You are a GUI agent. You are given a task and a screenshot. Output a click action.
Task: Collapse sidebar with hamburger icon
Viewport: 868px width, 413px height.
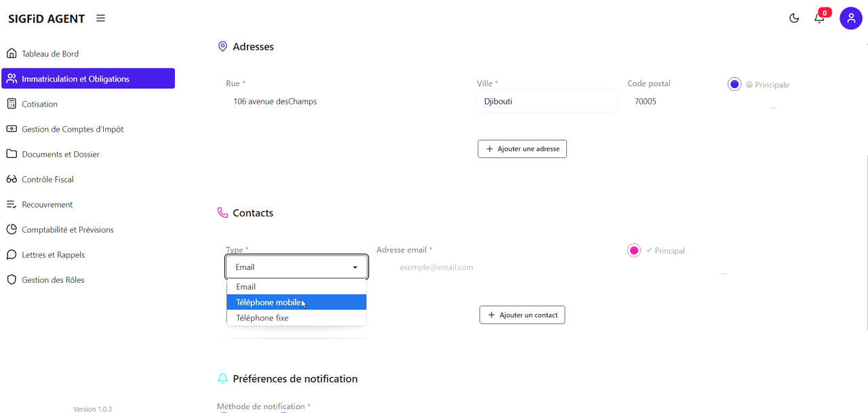100,18
